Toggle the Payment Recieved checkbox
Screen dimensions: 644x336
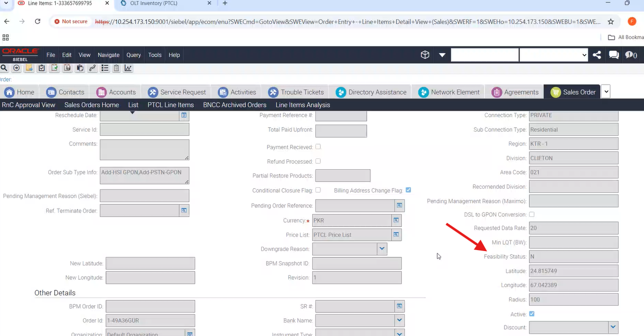tap(318, 147)
